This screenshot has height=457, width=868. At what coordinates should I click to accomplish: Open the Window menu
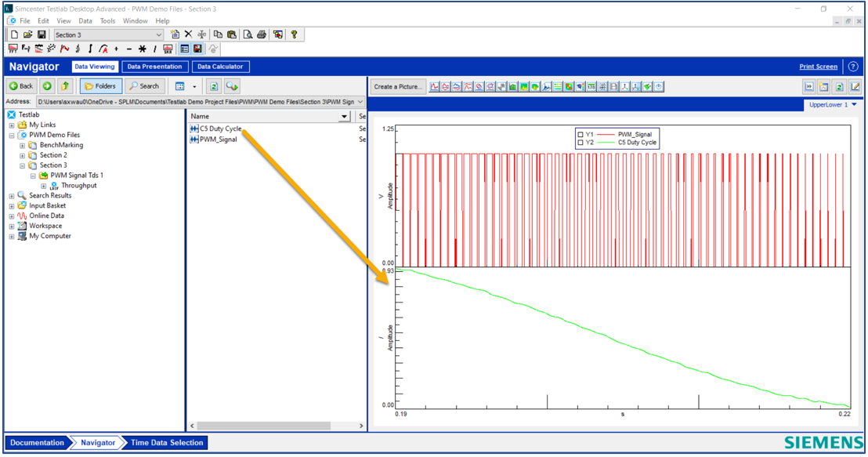coord(135,21)
